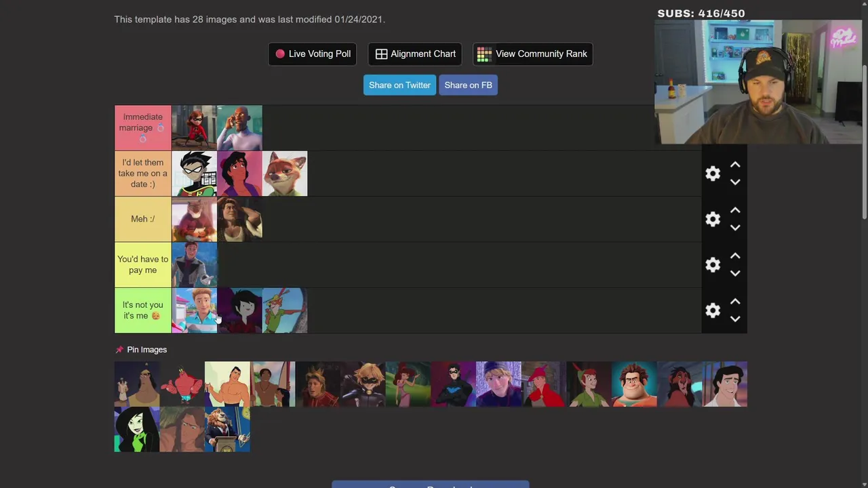The width and height of the screenshot is (868, 488).
Task: Select the 'Meh :/' tier label
Action: [x=143, y=219]
